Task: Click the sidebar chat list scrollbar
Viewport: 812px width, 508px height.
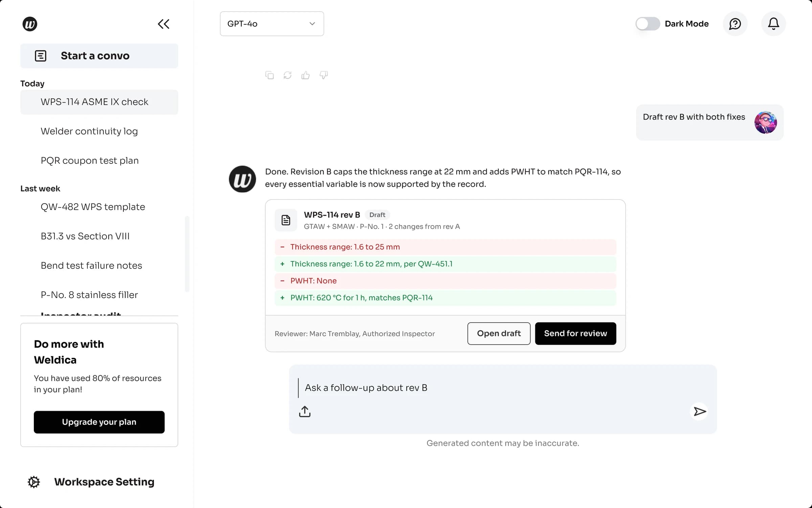Action: (187, 254)
